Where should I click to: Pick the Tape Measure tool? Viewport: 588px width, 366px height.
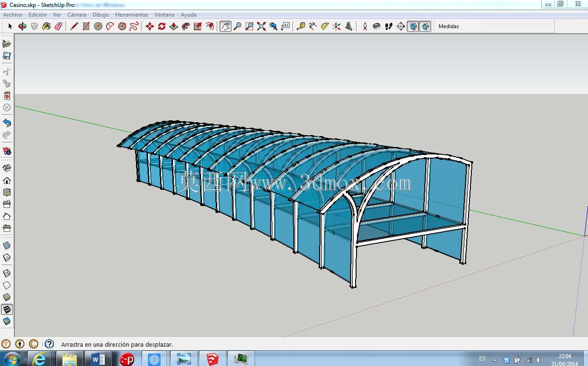(301, 26)
